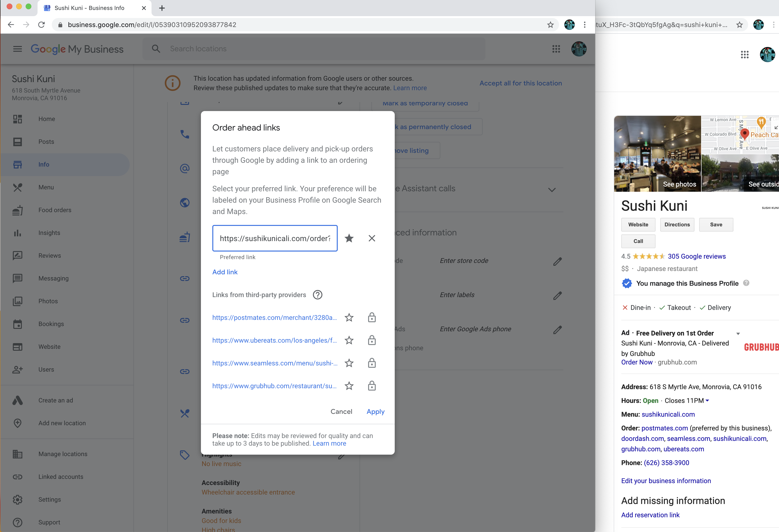Screen dimensions: 779x532
Task: Click Add reservation link in search panel
Action: tap(650, 515)
